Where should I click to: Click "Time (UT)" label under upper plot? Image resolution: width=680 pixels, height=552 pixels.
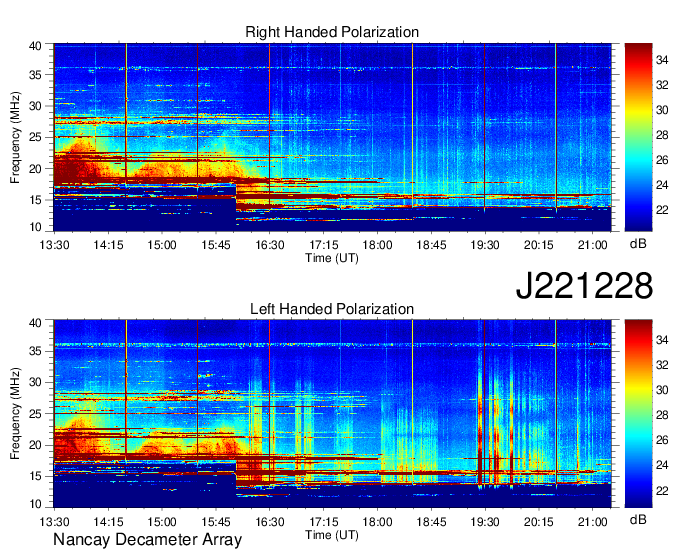(x=332, y=258)
